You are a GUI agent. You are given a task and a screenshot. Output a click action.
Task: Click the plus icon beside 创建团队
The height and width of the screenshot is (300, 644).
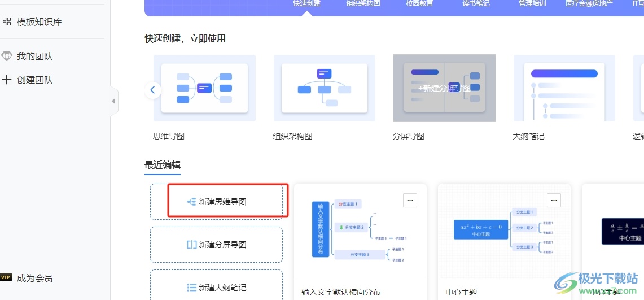click(7, 80)
